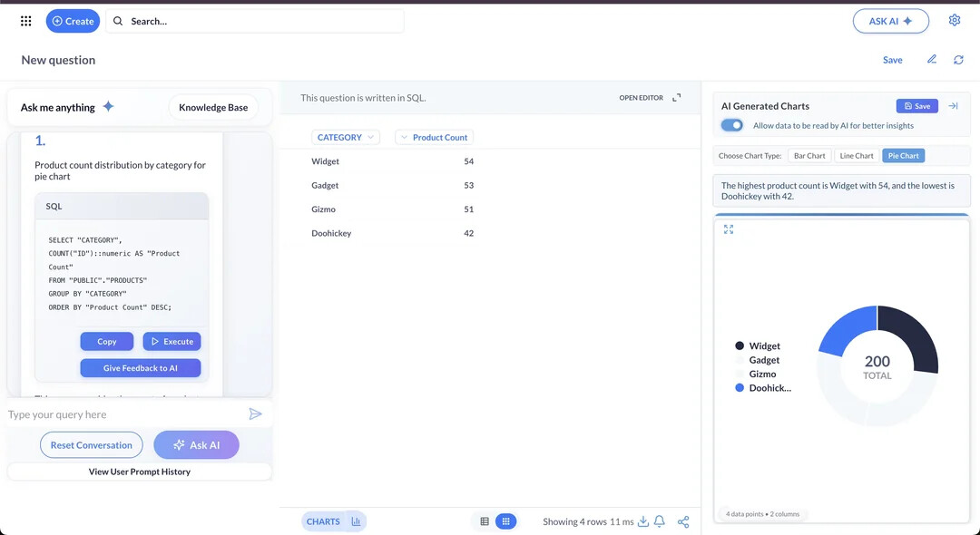This screenshot has height=535, width=980.
Task: Select the Bar Chart type
Action: (x=809, y=156)
